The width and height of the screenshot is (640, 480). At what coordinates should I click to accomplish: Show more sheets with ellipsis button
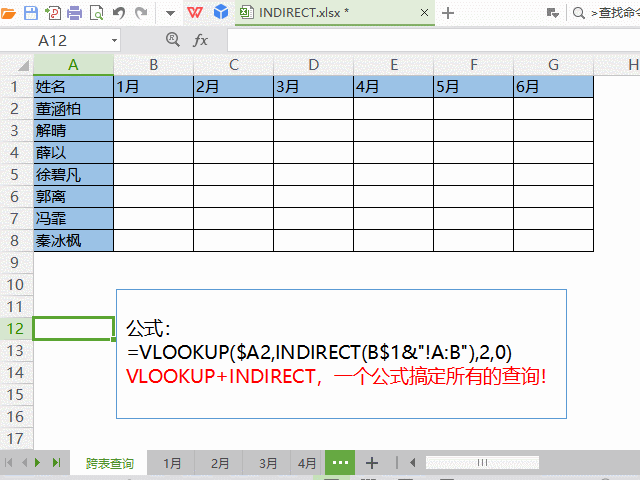click(340, 462)
